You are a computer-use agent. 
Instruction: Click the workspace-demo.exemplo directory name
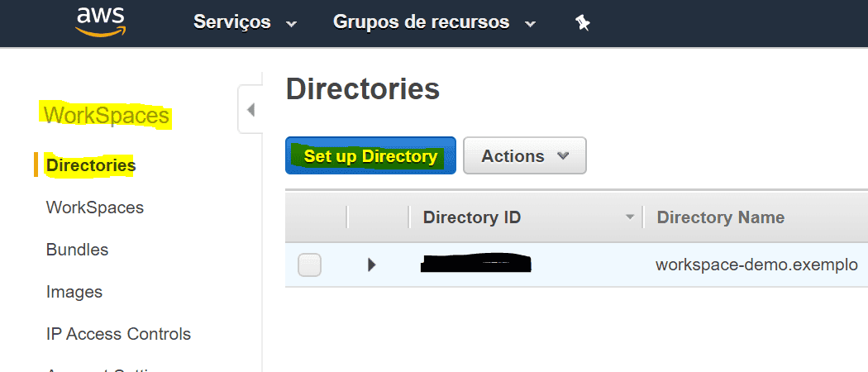pyautogui.click(x=756, y=265)
